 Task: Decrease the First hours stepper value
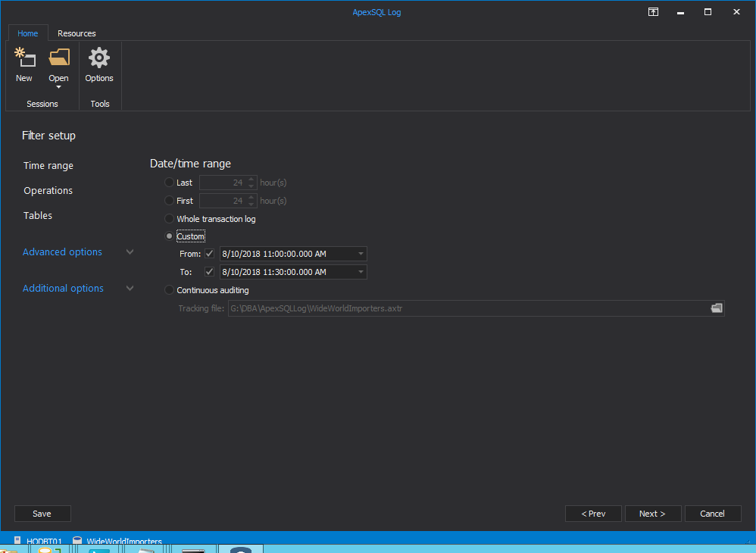tap(251, 204)
